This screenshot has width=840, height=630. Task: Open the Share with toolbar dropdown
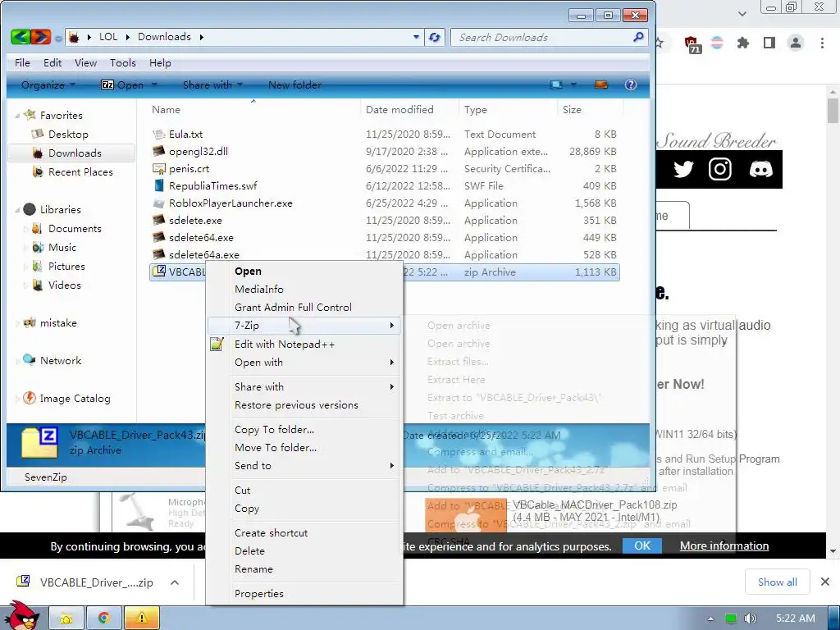[x=212, y=84]
